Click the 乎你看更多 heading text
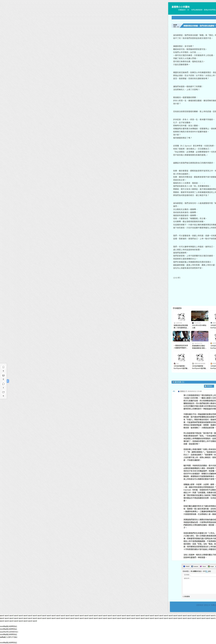 coord(177,308)
